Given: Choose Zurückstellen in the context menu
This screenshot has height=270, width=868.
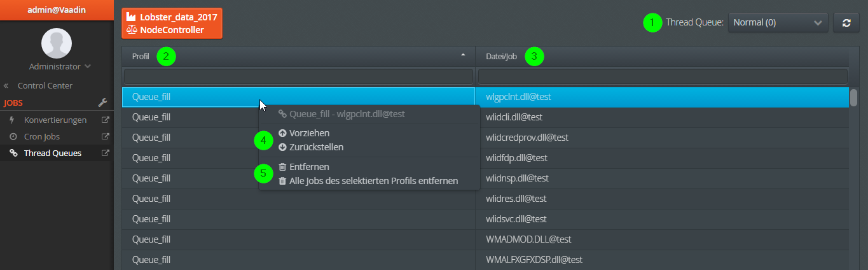Looking at the screenshot, I should (x=316, y=147).
